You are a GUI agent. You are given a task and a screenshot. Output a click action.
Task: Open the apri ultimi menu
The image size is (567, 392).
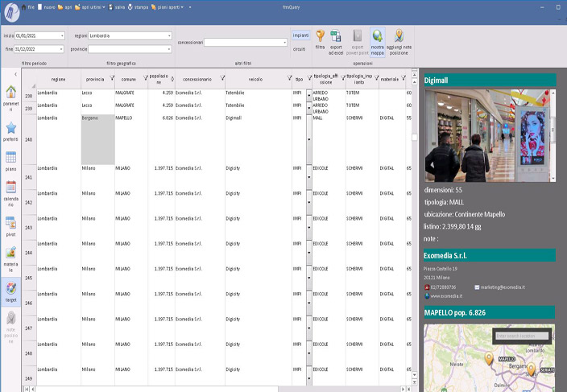tap(91, 6)
